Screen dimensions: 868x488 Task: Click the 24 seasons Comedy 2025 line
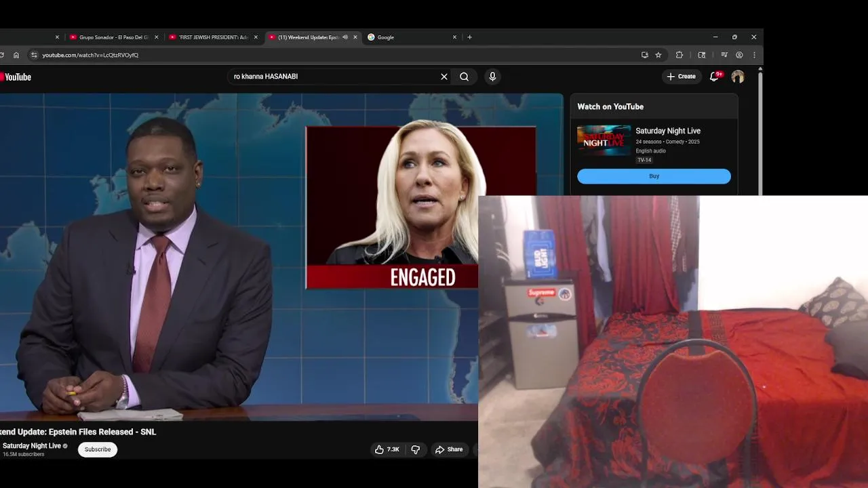(x=668, y=142)
